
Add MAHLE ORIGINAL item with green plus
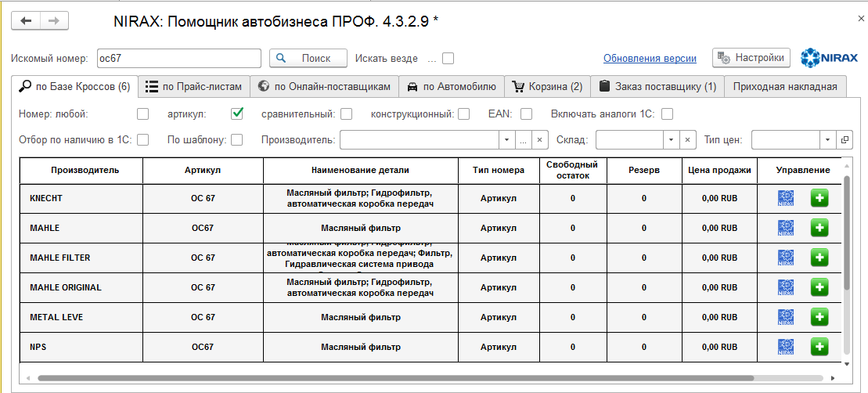coord(819,288)
